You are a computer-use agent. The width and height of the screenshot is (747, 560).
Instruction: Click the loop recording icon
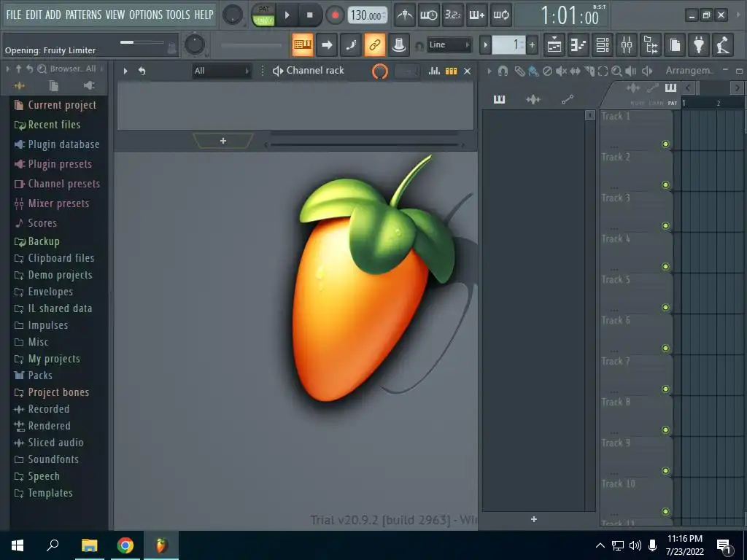tap(500, 15)
